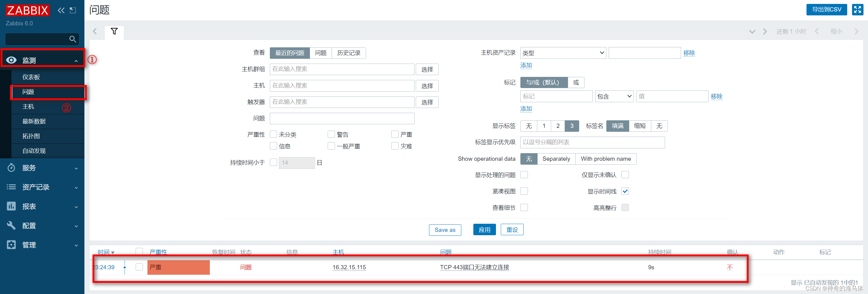868x294 pixels.
Task: Click the gear icon beside 管理
Action: (11, 245)
